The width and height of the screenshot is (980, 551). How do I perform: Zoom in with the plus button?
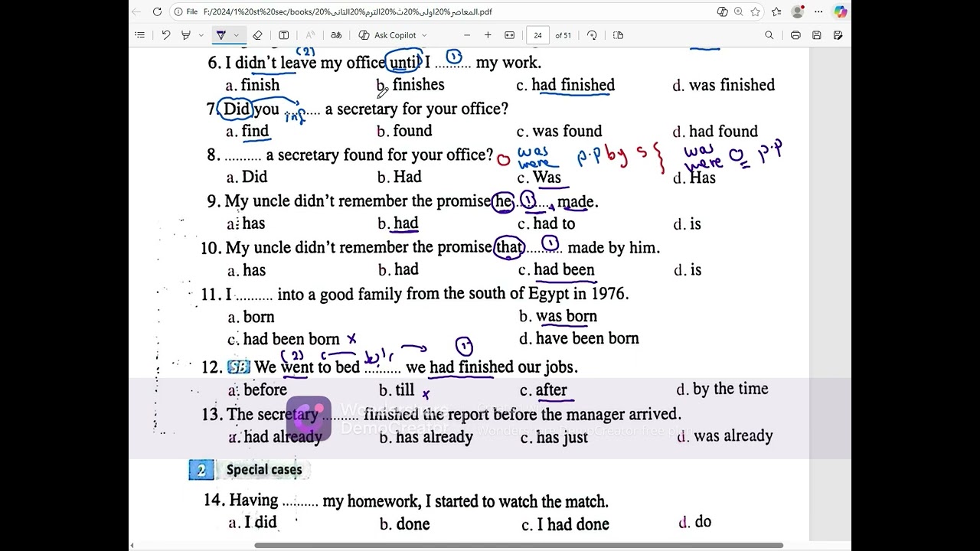tap(488, 35)
